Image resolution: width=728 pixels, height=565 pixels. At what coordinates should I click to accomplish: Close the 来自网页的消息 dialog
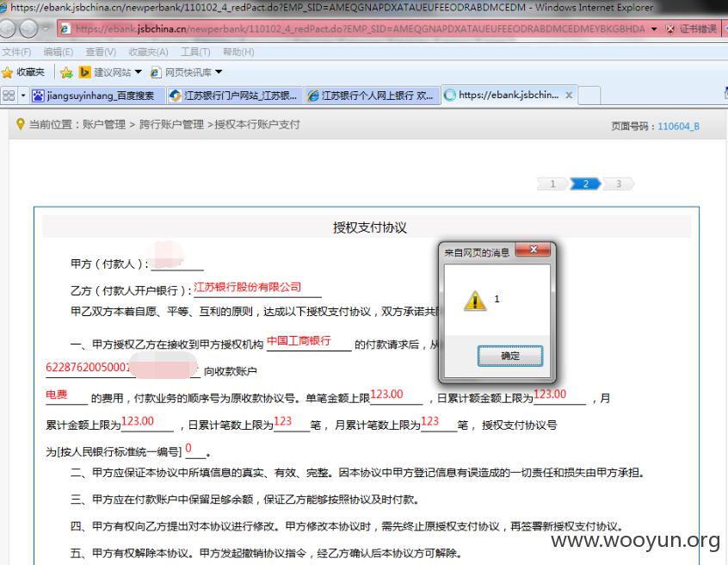click(x=533, y=250)
